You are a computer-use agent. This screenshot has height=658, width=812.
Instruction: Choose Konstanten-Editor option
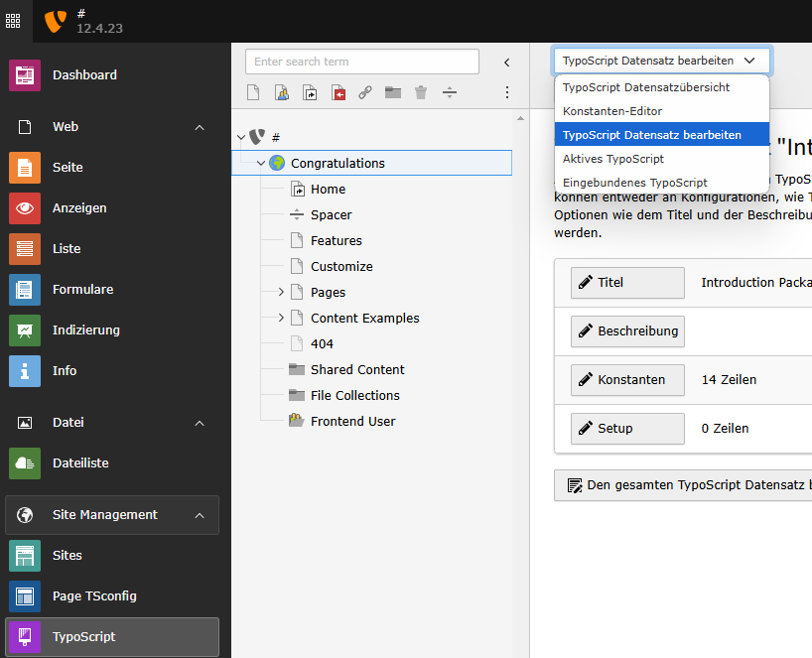(x=662, y=111)
